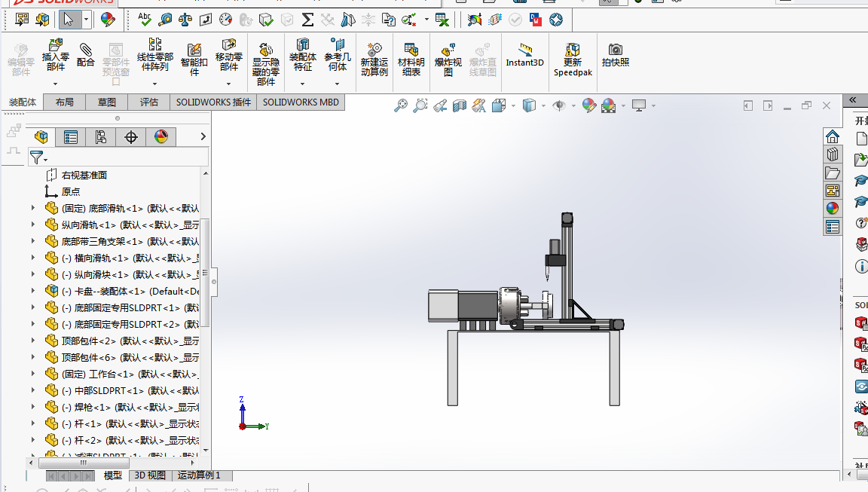Switch to the 评估 ribbon tab
The height and width of the screenshot is (492, 868).
(149, 102)
